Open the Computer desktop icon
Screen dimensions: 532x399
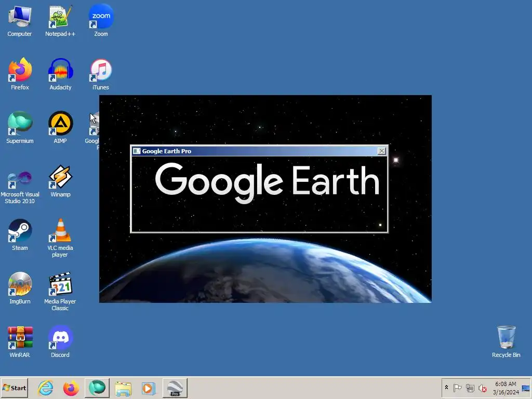tap(20, 21)
